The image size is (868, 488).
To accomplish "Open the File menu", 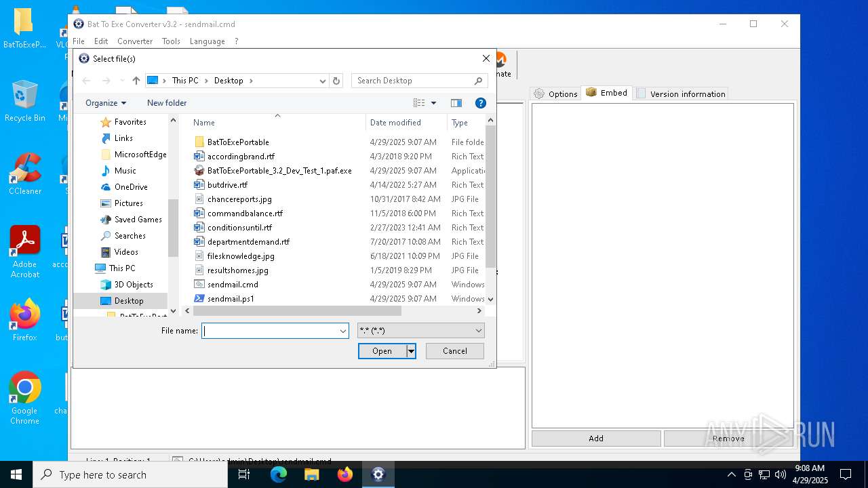I will click(79, 41).
